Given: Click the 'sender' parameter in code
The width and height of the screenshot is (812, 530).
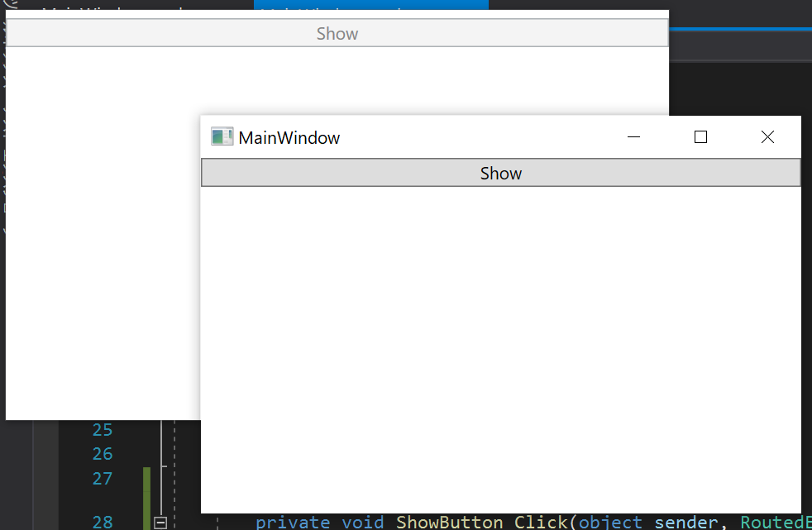Looking at the screenshot, I should (685, 523).
